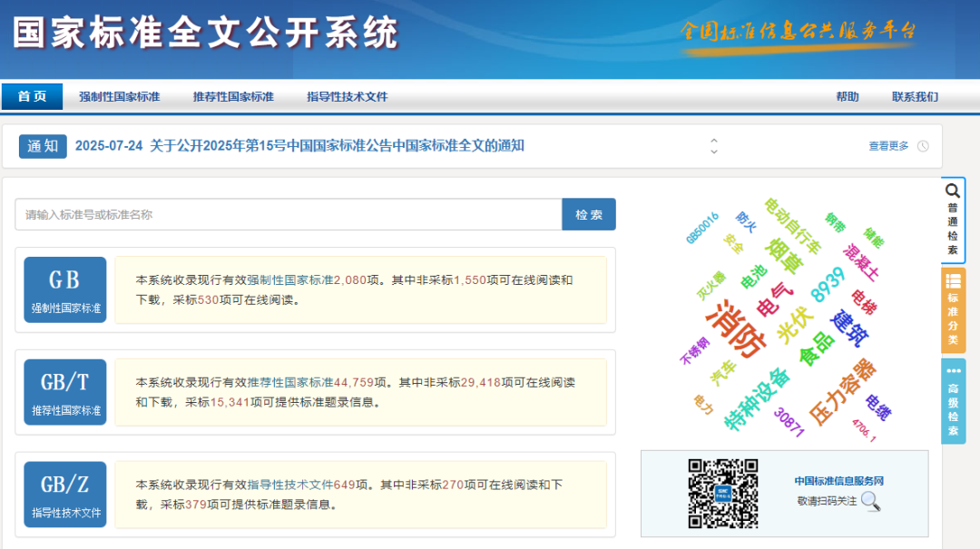Open 联系我们 contact link
Viewport: 980px width, 549px height.
click(915, 97)
